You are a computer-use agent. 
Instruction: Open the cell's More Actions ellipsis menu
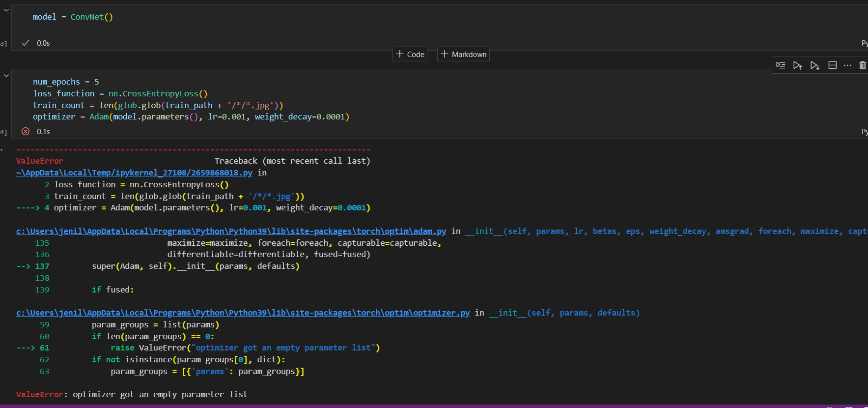tap(847, 65)
